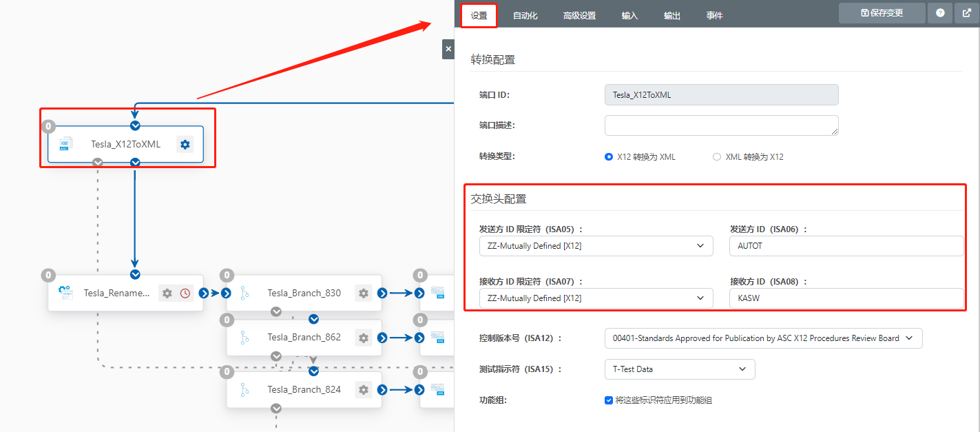The image size is (980, 432).
Task: Select the Tesla_X12ToXML connector label
Action: click(125, 144)
